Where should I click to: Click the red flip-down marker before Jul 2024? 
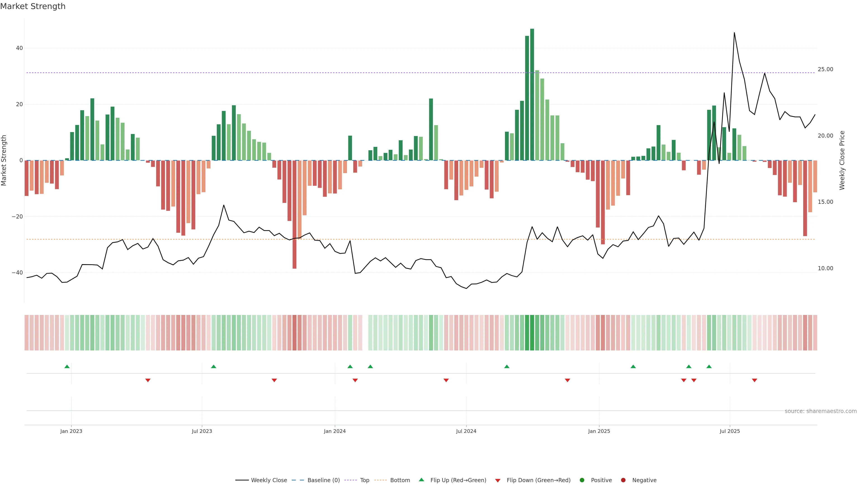tap(446, 380)
